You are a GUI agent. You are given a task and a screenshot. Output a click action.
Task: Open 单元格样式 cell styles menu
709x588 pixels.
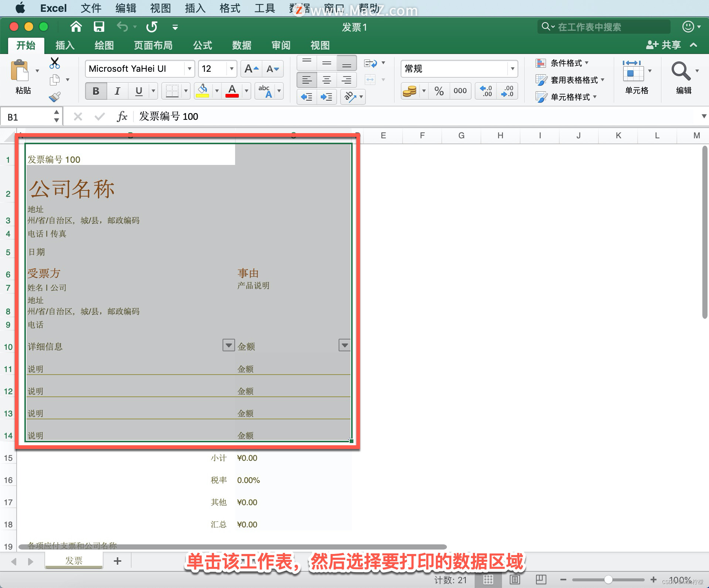566,97
